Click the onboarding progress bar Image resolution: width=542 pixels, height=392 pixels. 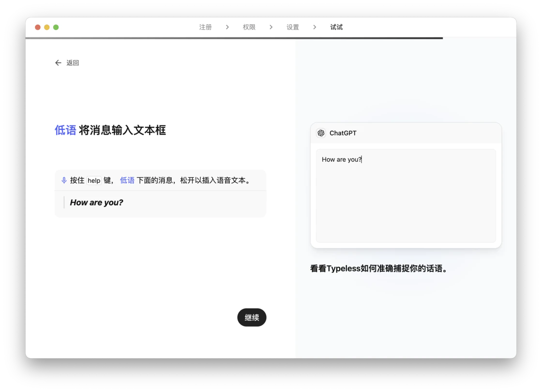point(234,38)
